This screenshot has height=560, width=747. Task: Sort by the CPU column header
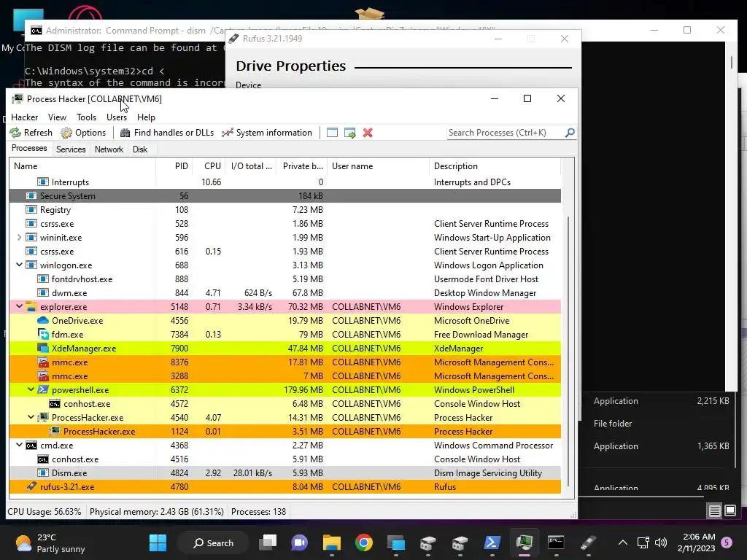[209, 166]
